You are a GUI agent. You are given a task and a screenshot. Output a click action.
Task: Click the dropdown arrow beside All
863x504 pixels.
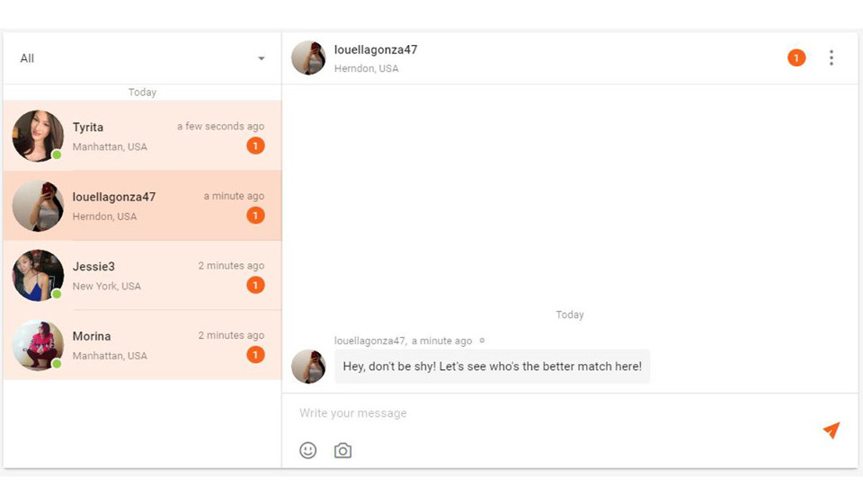click(262, 59)
